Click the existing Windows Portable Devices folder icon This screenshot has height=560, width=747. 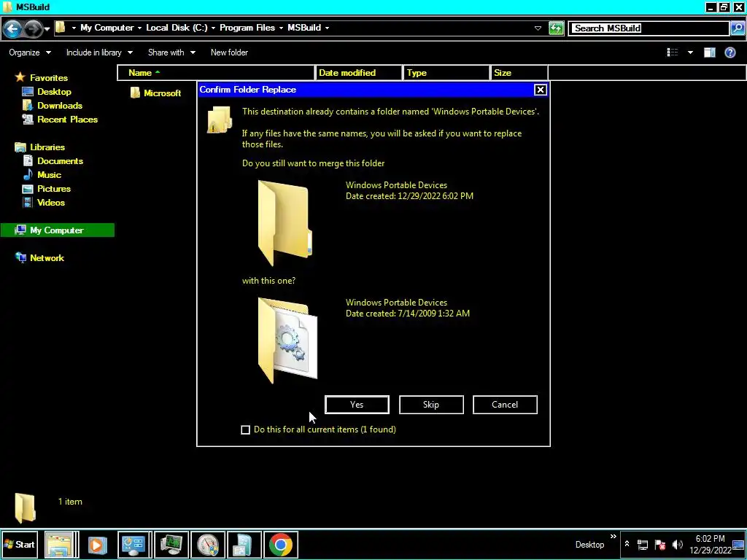click(x=285, y=223)
